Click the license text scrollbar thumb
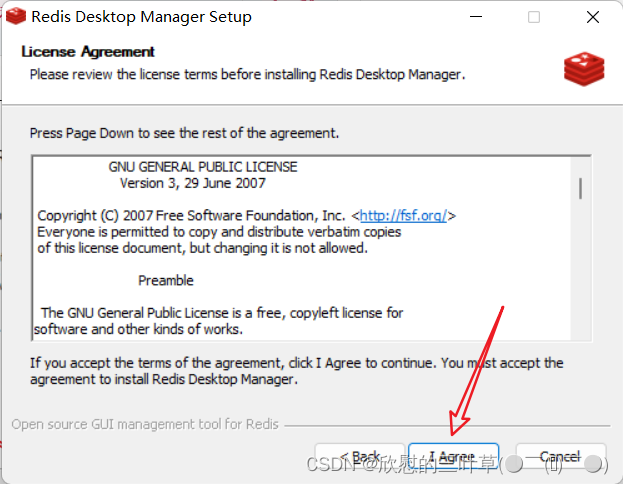The height and width of the screenshot is (484, 623). point(580,188)
